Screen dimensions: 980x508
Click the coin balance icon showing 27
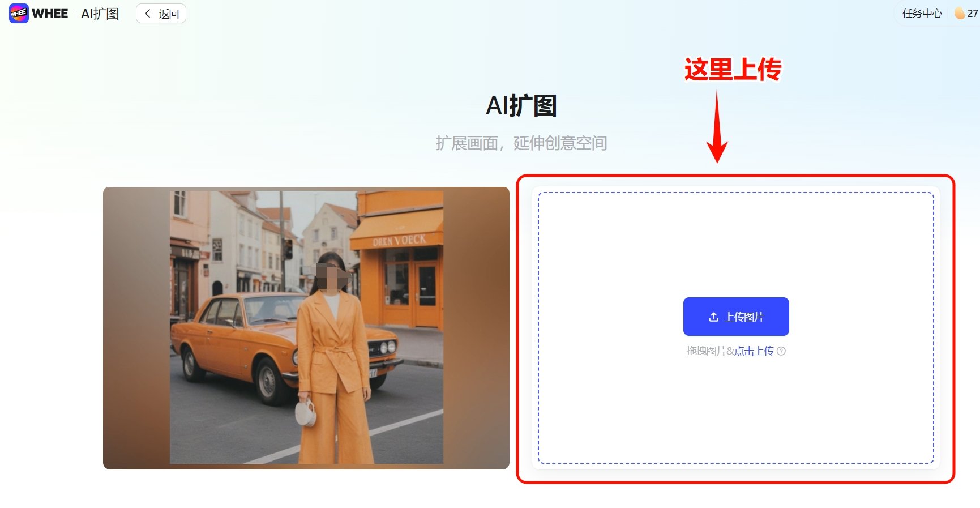(x=960, y=13)
